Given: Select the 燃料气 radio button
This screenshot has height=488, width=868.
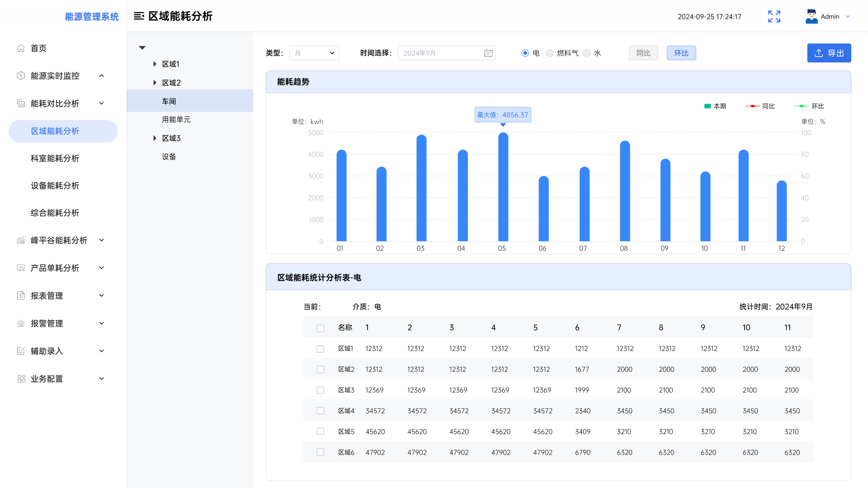Looking at the screenshot, I should tap(549, 53).
